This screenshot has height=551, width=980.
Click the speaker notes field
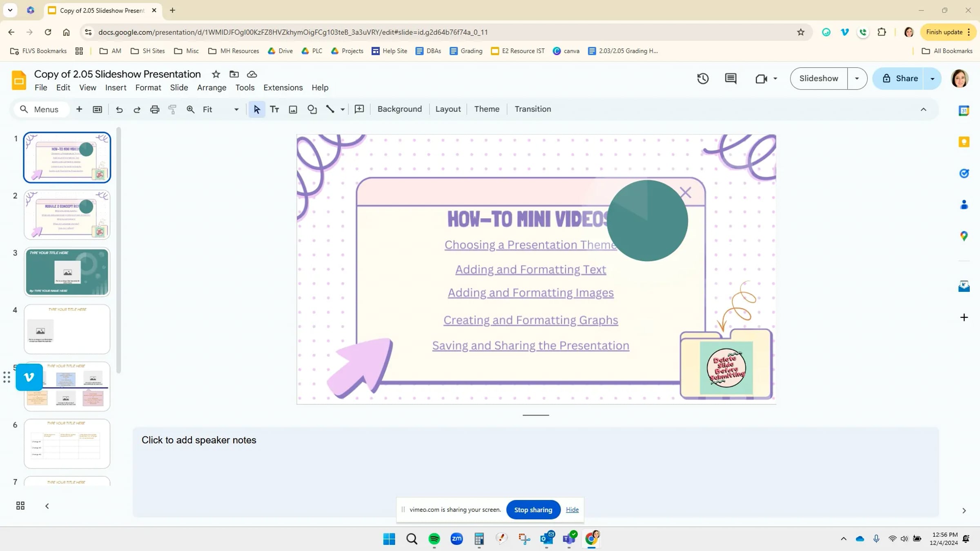pos(536,472)
